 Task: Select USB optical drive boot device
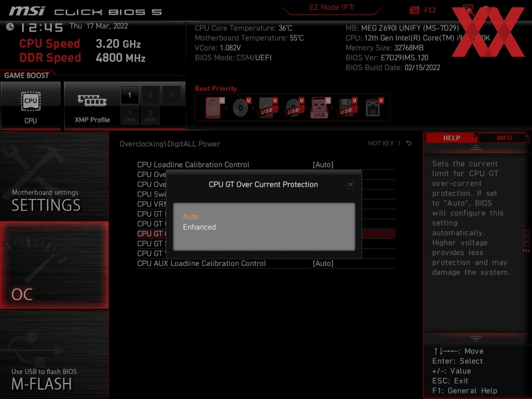pos(294,108)
